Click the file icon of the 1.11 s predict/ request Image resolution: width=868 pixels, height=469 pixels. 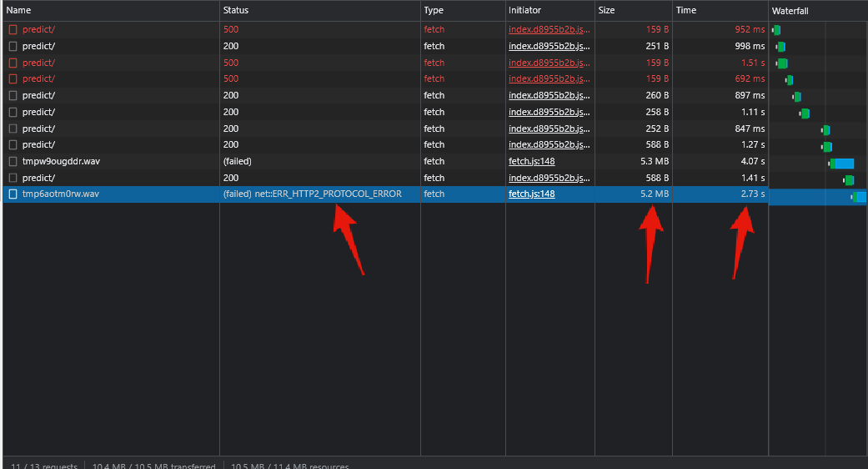(x=13, y=113)
